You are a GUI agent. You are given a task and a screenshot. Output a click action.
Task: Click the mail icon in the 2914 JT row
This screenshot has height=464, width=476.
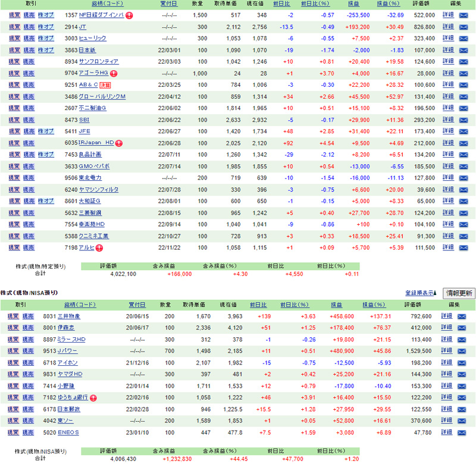coord(464,27)
